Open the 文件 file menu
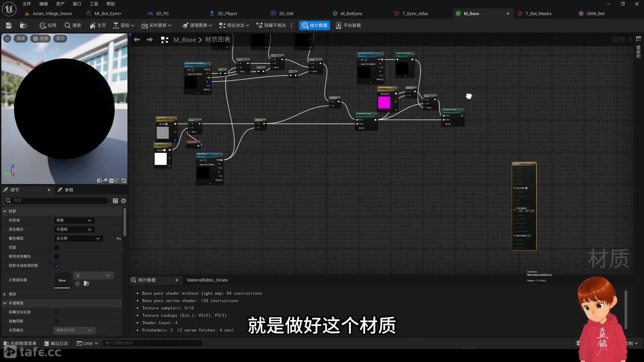Image resolution: width=644 pixels, height=362 pixels. tap(27, 4)
